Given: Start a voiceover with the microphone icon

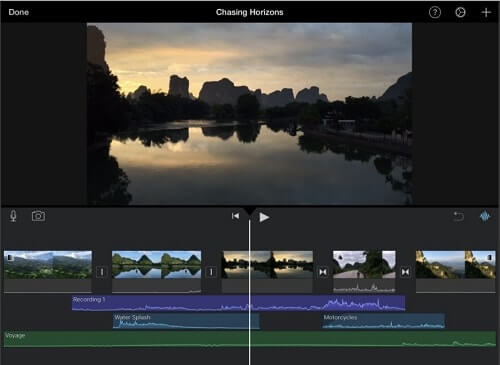Looking at the screenshot, I should [13, 216].
